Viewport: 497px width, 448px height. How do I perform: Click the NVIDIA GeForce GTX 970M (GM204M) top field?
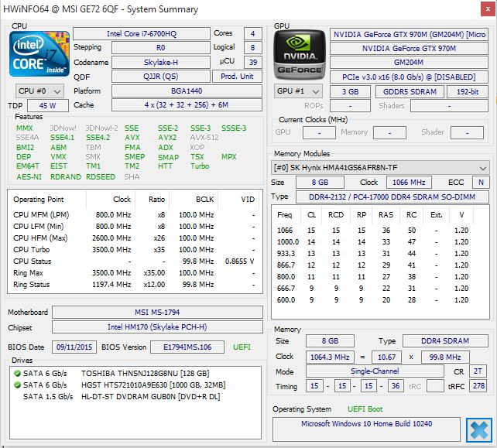(409, 35)
